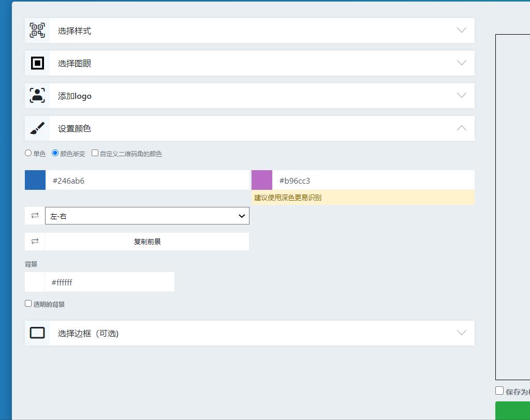Screen dimensions: 530x420
Task: Click the paintbrush icon beside 设置颜色
Action: click(36, 128)
